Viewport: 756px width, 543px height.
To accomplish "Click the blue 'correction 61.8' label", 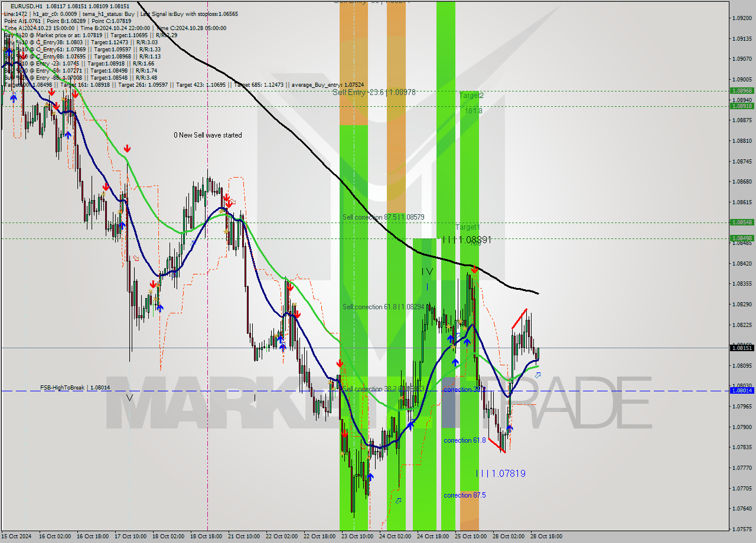I will 465,440.
